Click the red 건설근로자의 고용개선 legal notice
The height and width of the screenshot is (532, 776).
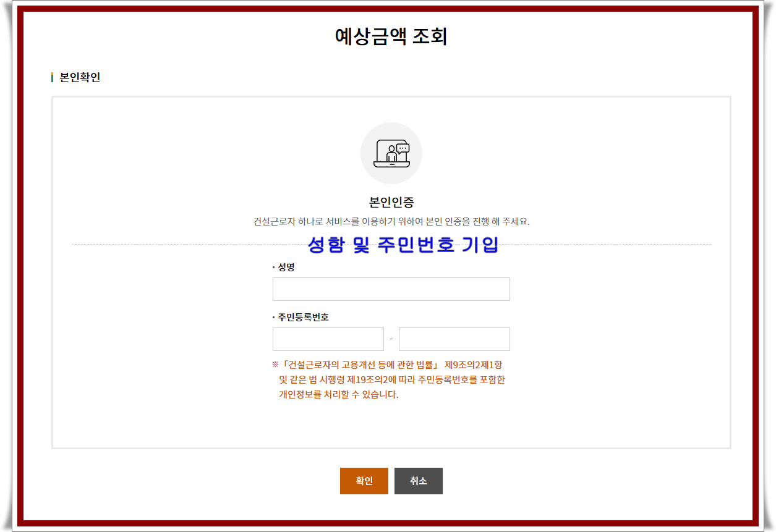tap(391, 379)
